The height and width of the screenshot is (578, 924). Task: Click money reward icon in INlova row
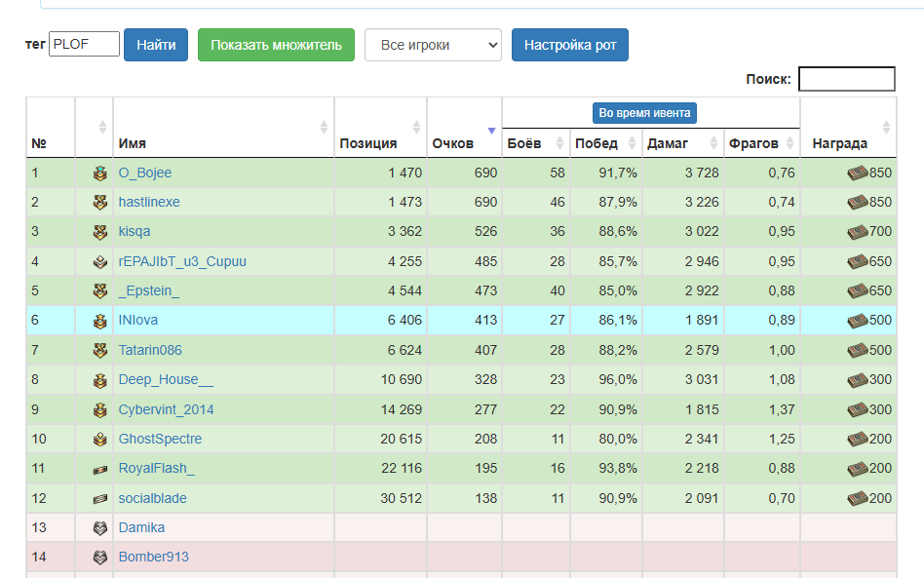(x=858, y=321)
